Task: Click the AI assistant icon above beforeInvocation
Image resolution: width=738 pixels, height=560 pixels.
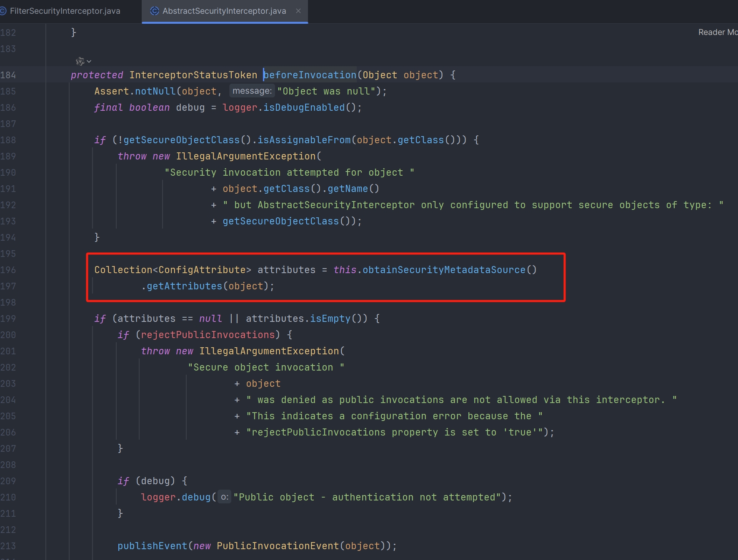Action: click(x=80, y=62)
